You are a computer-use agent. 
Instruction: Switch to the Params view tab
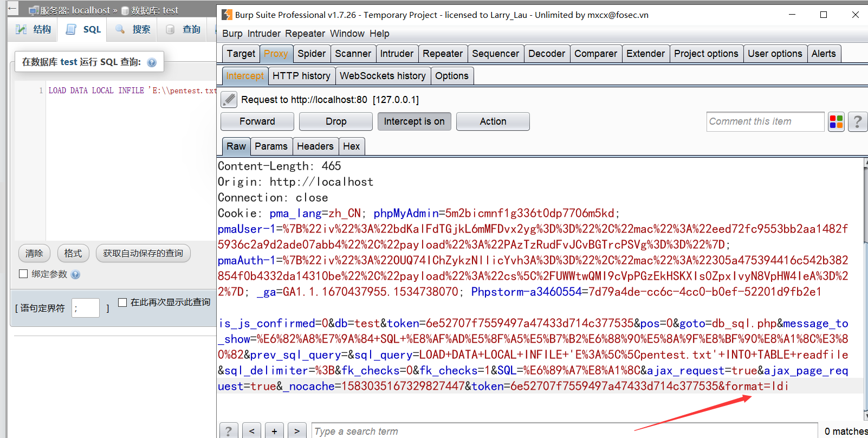click(271, 146)
